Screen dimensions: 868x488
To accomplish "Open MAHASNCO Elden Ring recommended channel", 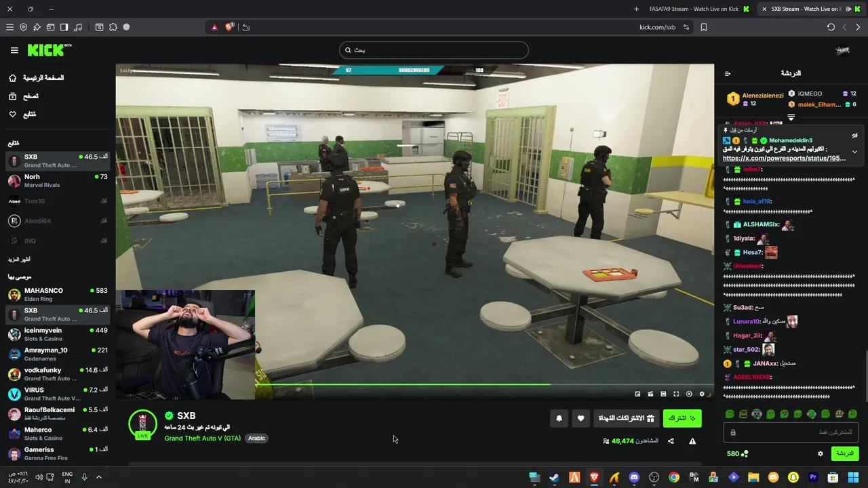I will pos(58,294).
